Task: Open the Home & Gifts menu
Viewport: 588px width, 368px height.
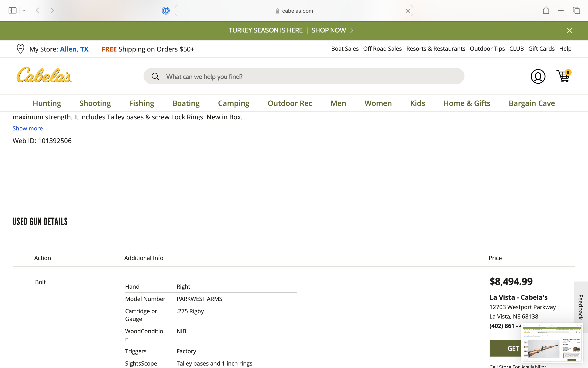Action: pyautogui.click(x=467, y=103)
